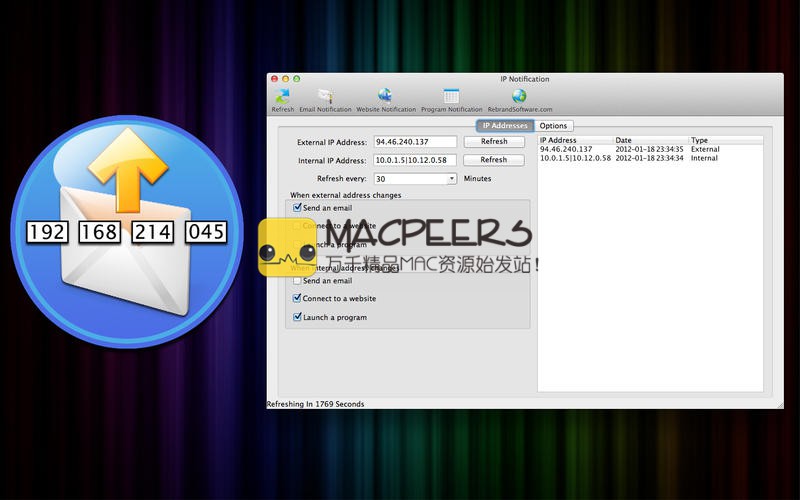Click the Internal IP Address text field
This screenshot has width=800, height=500.
(415, 160)
